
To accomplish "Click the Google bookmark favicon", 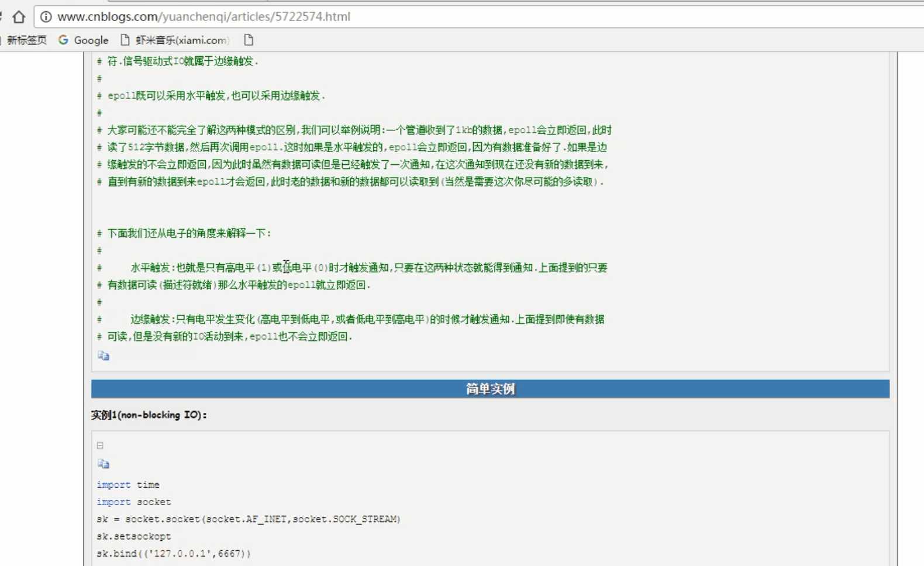I will [x=63, y=40].
